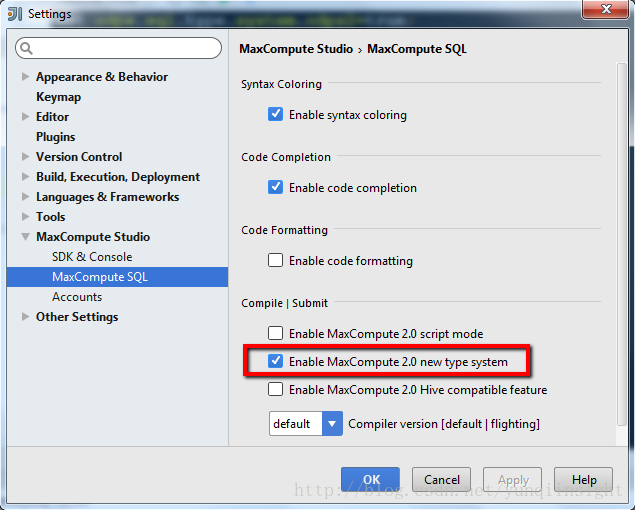Select MaxCompute SQL tree item
This screenshot has height=510, width=635.
117,277
